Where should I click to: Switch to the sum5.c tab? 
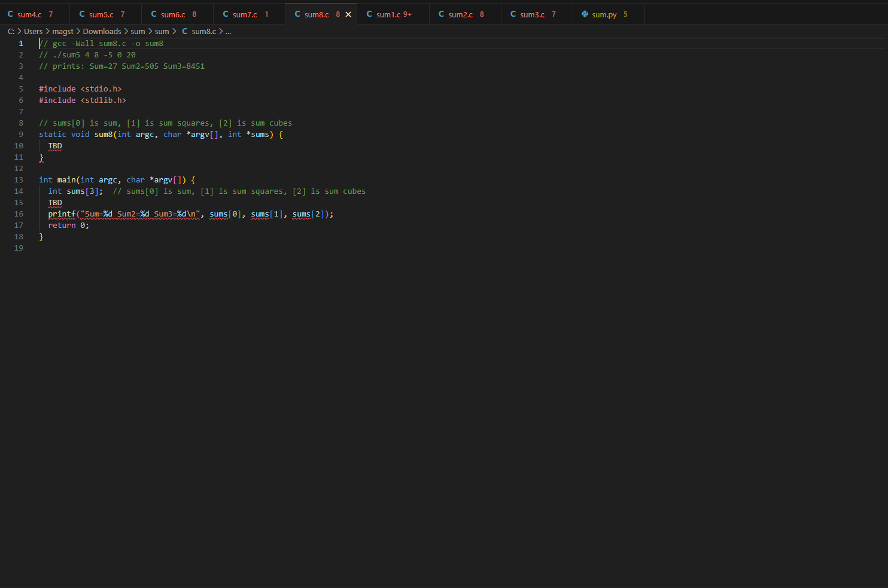click(x=106, y=14)
